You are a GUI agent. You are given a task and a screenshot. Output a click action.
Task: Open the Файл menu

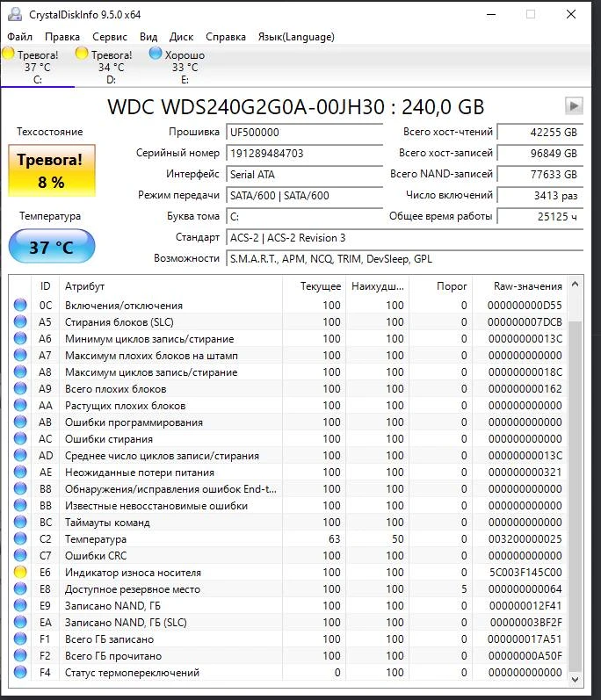click(x=19, y=37)
